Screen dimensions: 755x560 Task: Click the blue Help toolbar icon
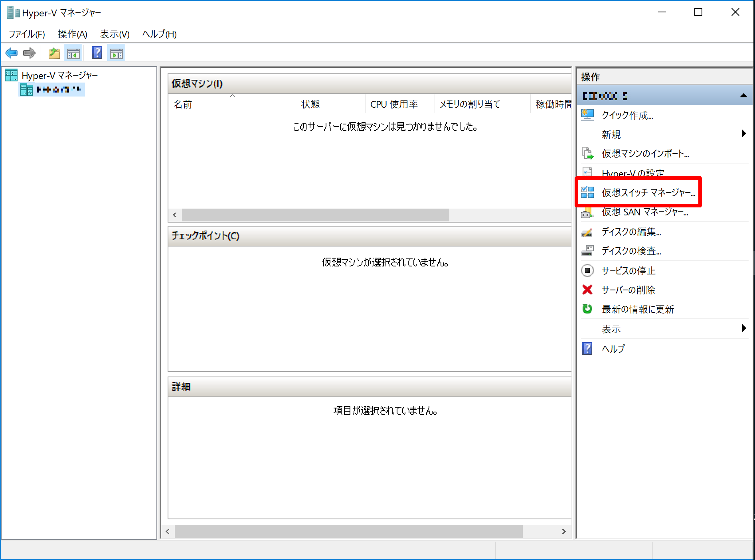[x=97, y=53]
